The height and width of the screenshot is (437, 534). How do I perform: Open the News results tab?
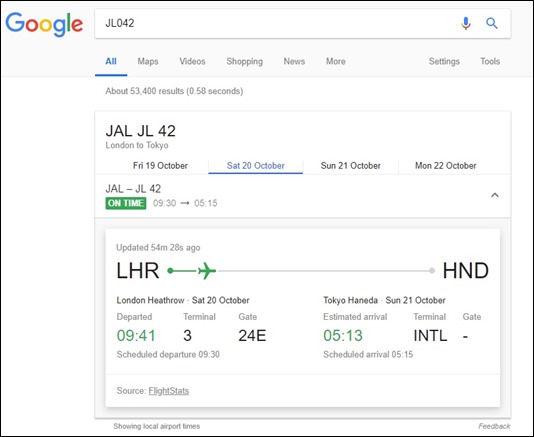294,62
